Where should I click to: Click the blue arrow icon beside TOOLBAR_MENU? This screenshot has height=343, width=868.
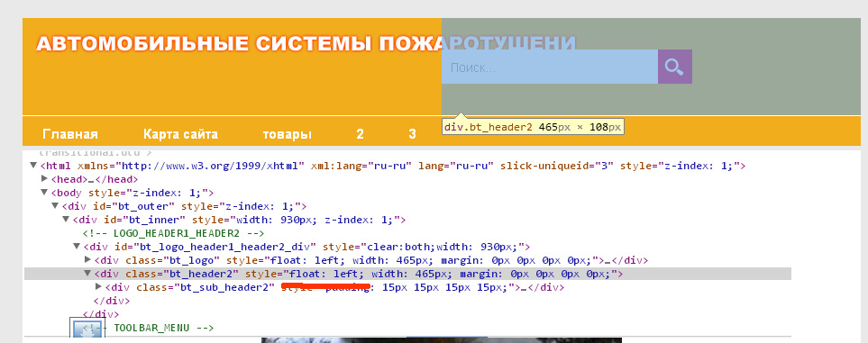(87, 329)
